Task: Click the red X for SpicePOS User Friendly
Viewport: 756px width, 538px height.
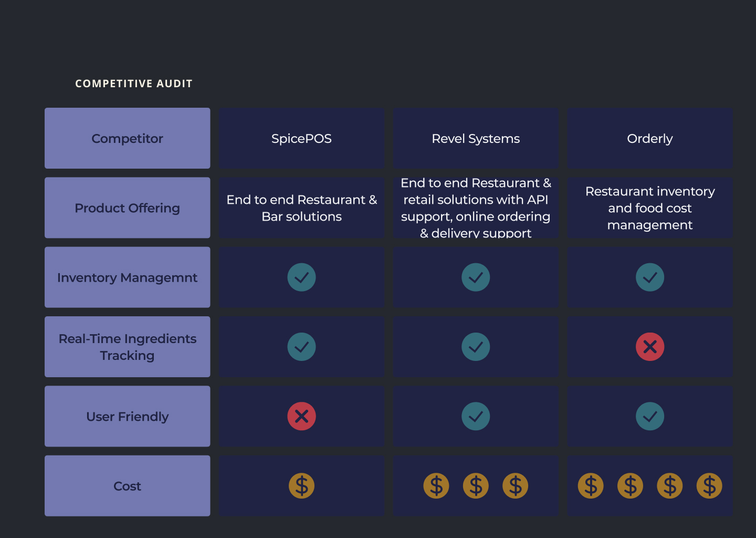Action: coord(301,416)
